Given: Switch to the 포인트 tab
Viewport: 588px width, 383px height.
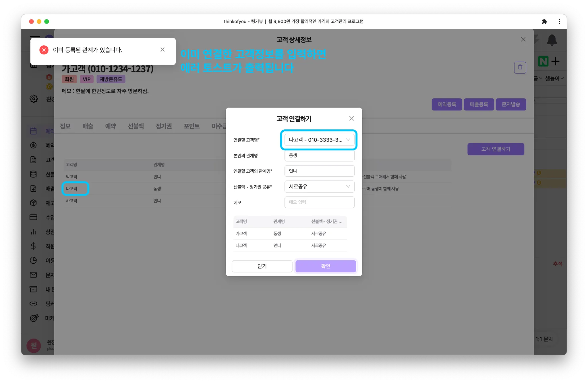Looking at the screenshot, I should tap(192, 126).
